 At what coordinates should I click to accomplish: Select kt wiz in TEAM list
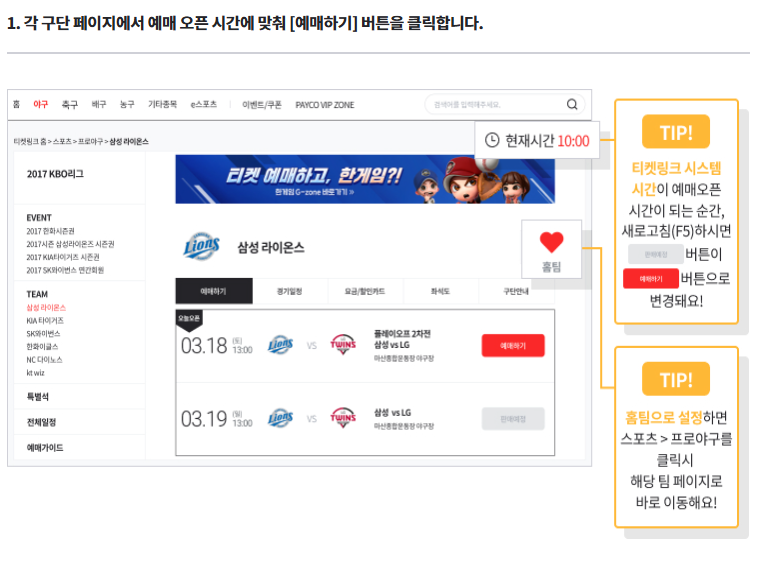35,373
